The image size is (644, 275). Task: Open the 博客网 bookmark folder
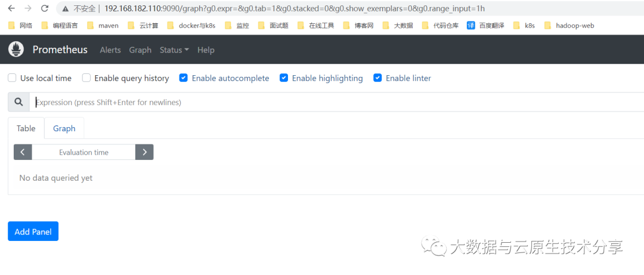358,26
